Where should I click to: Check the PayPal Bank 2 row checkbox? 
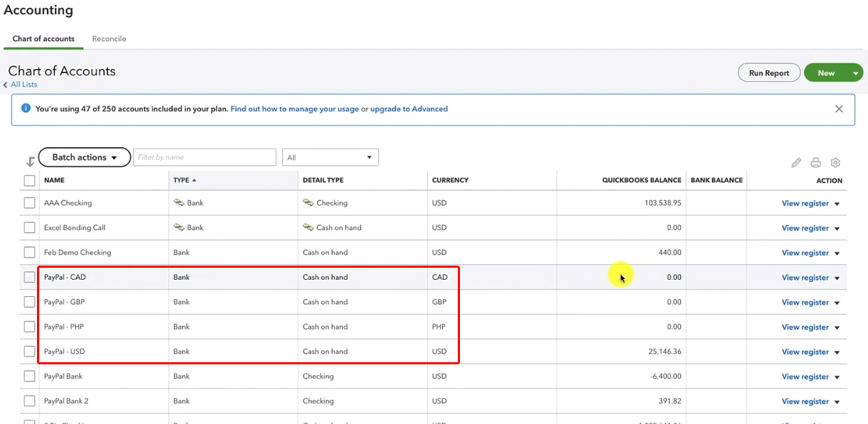(x=29, y=401)
